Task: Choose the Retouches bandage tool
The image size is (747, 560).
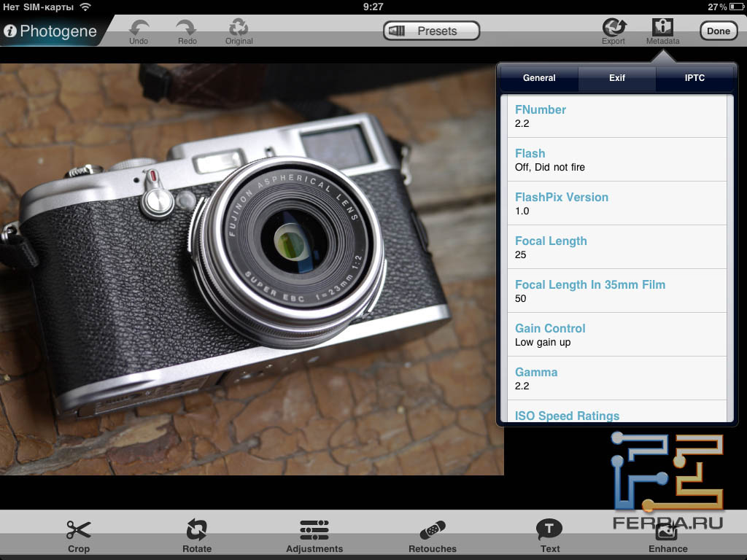Action: click(433, 531)
